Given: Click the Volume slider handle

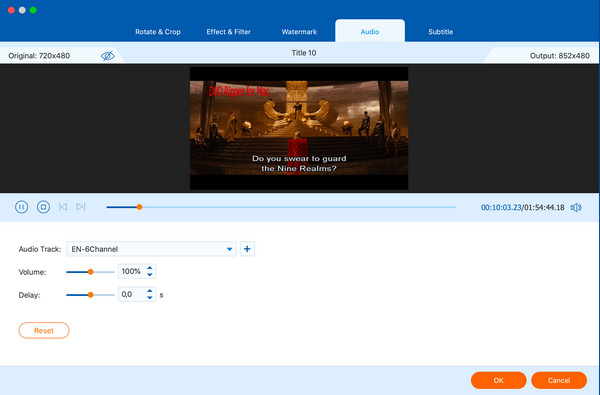Looking at the screenshot, I should point(91,272).
